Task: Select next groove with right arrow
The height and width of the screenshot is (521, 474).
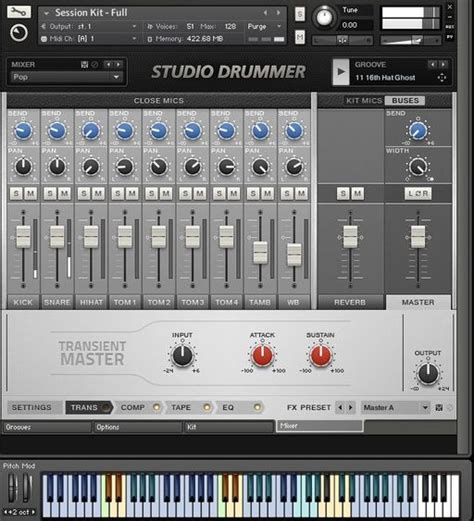Action: (x=443, y=64)
